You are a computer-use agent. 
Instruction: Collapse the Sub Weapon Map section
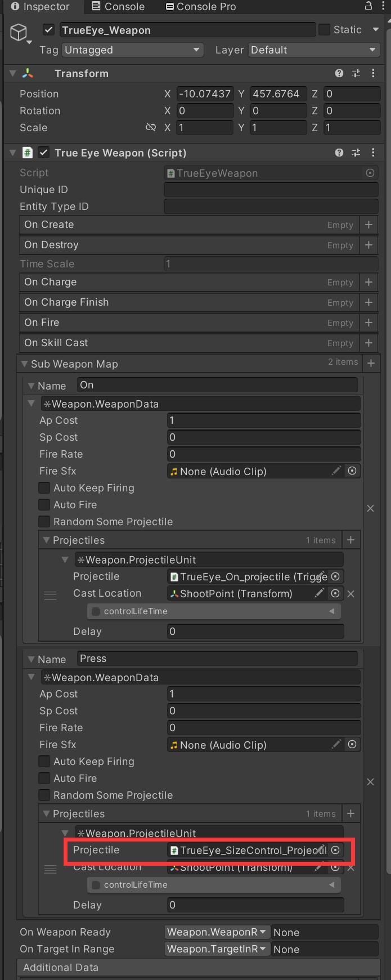[23, 364]
